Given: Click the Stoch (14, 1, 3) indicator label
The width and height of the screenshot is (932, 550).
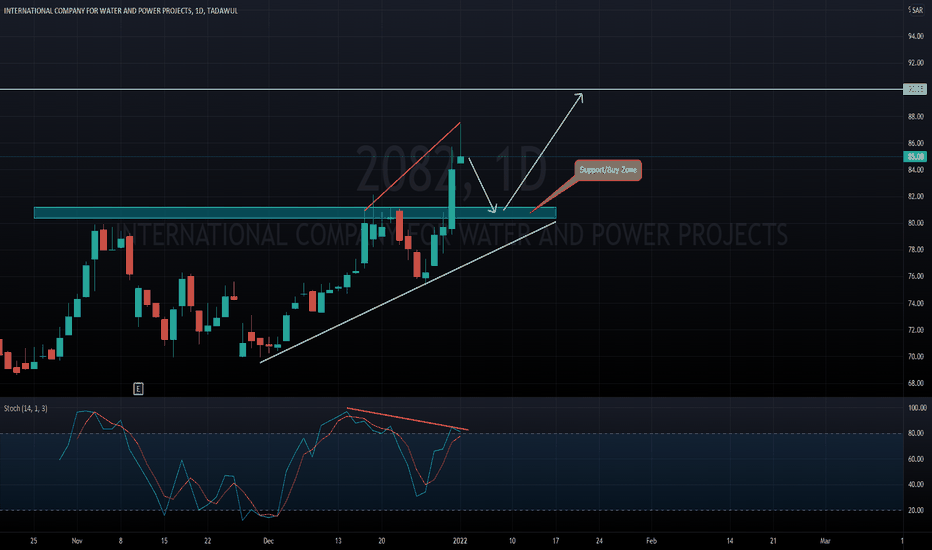Looking at the screenshot, I should (x=26, y=408).
